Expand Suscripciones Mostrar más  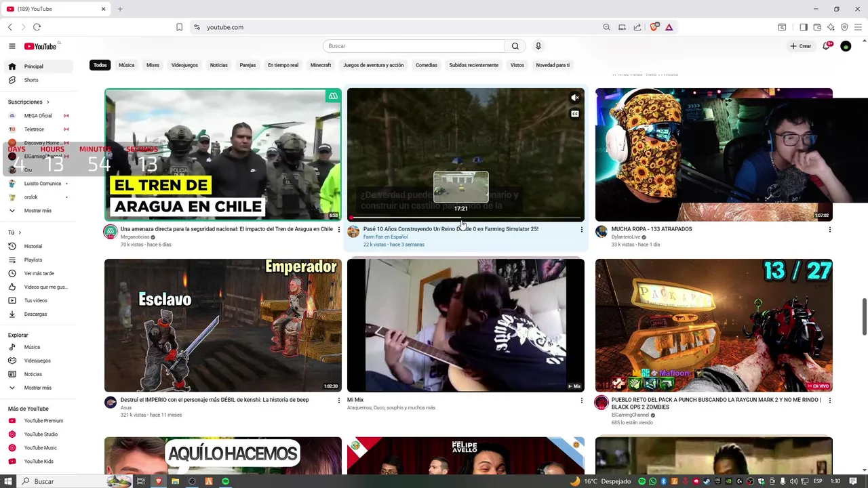point(38,211)
